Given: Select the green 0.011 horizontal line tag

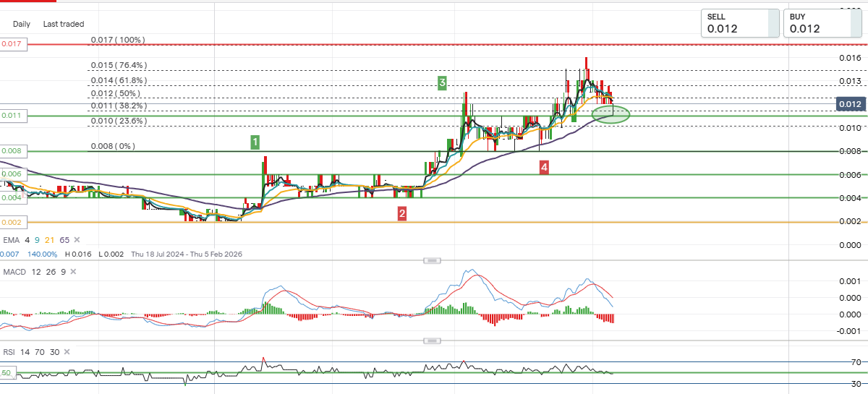Looking at the screenshot, I should coord(13,116).
